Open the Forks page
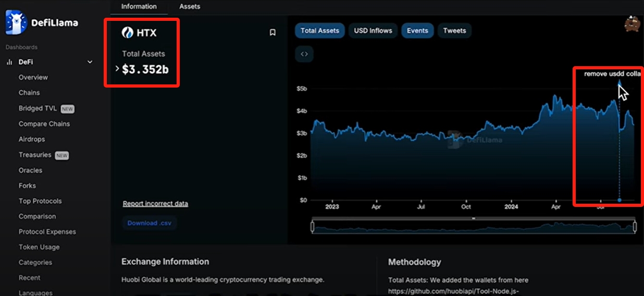 pos(27,186)
